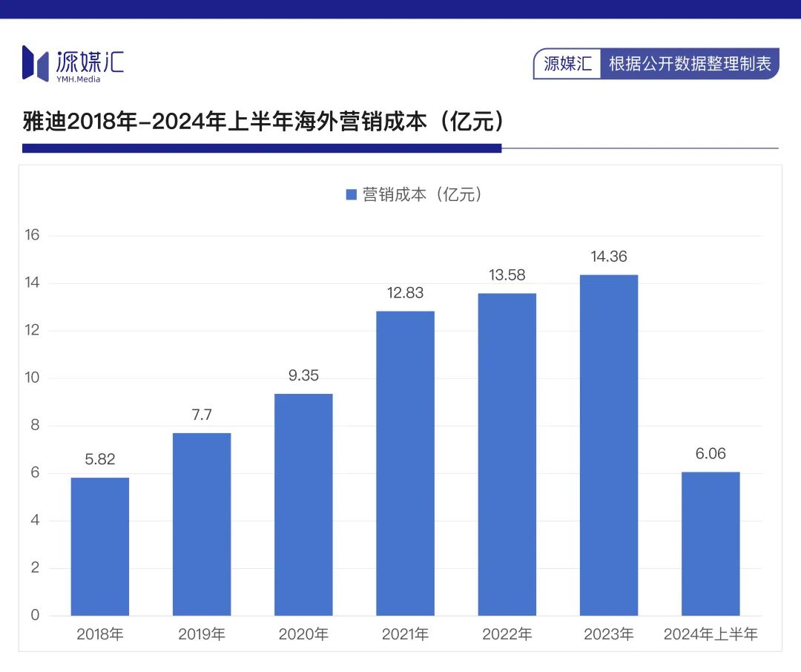Select the tallest 2023年 bar
The width and height of the screenshot is (801, 672).
click(608, 445)
